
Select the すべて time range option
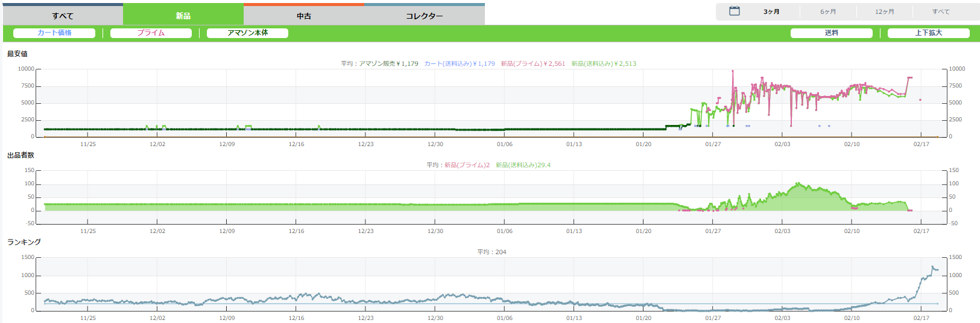pos(940,11)
